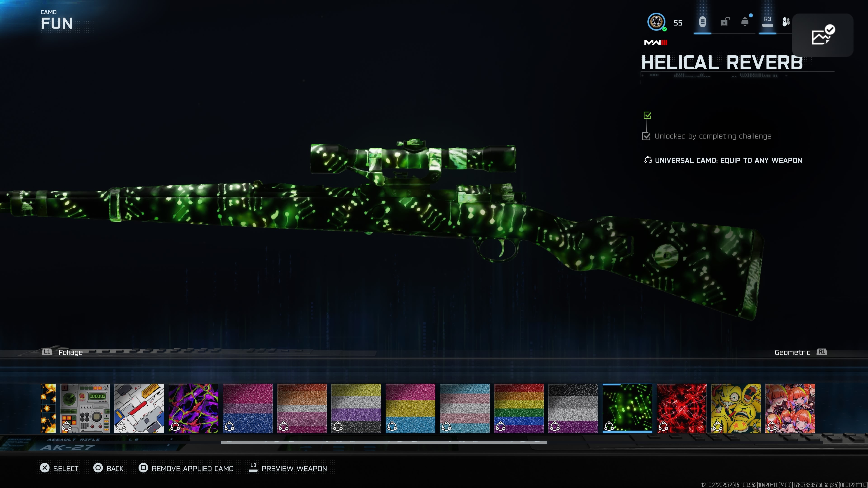
Task: Click the 'UNIVERSAL CAMO: EQUIP TO ANY WEAPON' text
Action: [729, 160]
